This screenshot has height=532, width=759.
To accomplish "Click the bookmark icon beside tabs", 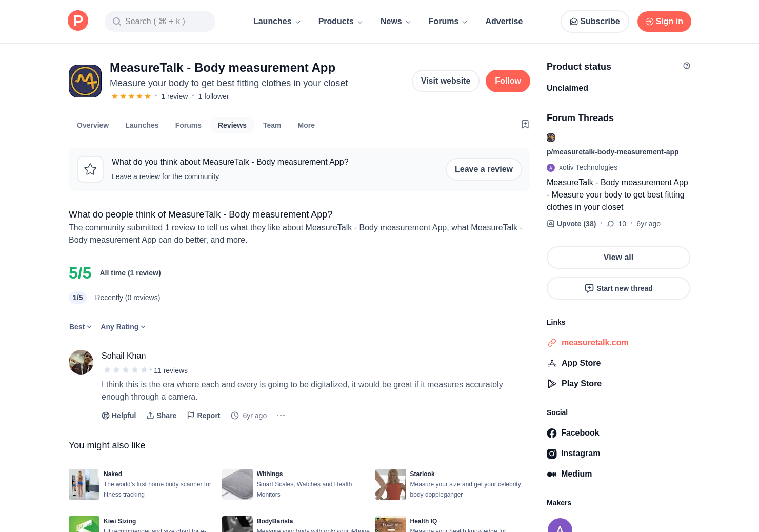I will click(x=525, y=124).
